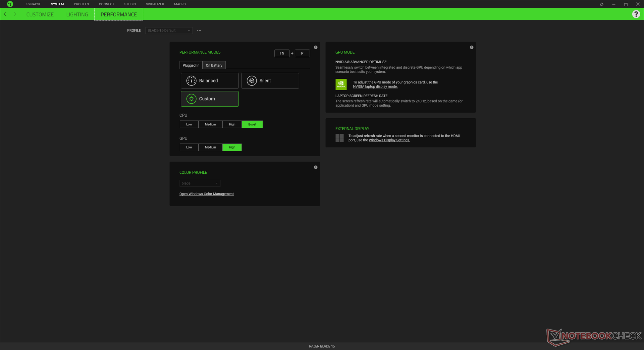Open the Macro tab
This screenshot has height=350, width=644.
pyautogui.click(x=180, y=4)
